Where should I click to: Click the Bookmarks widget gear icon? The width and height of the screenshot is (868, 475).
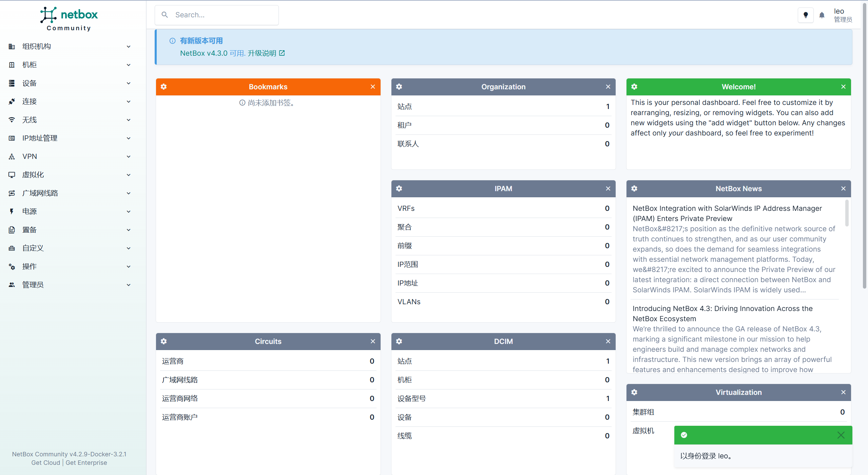point(164,87)
